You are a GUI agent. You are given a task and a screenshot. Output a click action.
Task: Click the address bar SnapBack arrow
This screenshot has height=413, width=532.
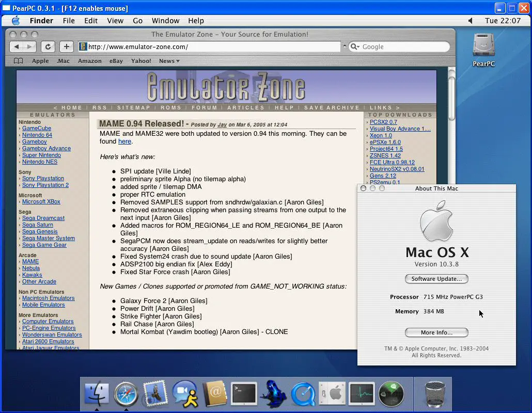[x=345, y=46]
